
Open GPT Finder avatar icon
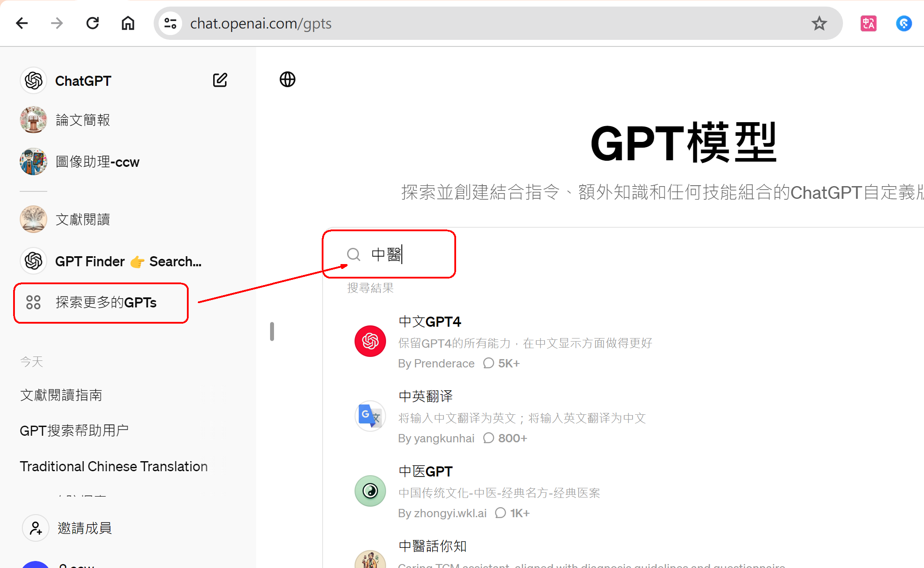tap(33, 261)
